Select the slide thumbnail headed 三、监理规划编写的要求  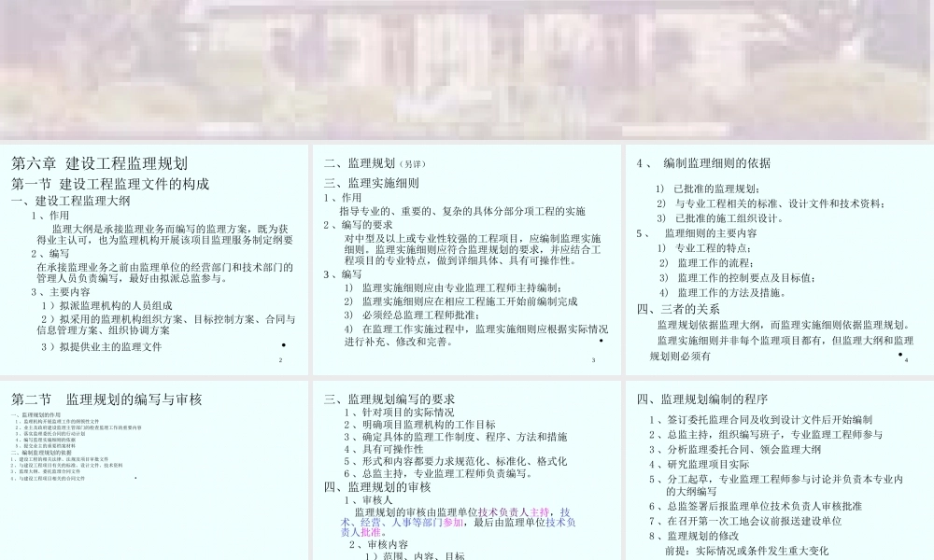pos(466,470)
